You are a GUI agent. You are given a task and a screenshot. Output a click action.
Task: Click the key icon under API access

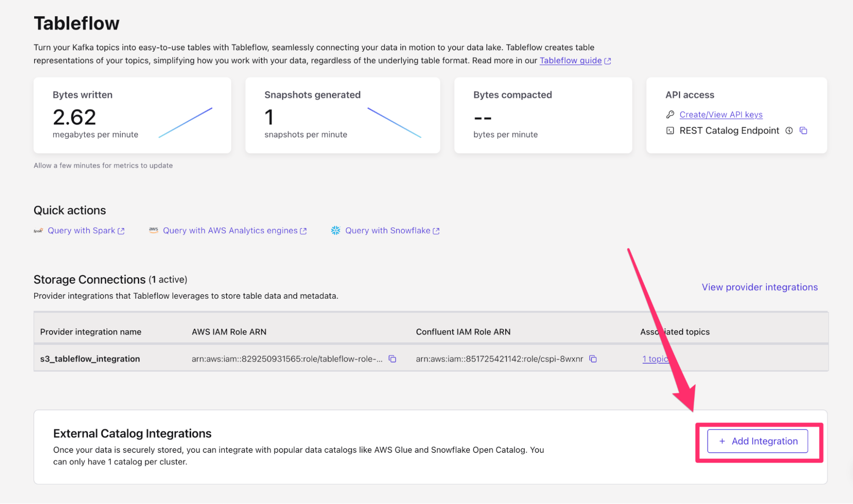[x=670, y=114]
